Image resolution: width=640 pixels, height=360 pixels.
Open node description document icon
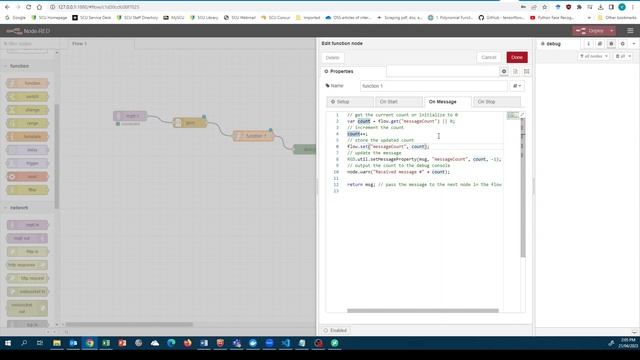tap(516, 71)
